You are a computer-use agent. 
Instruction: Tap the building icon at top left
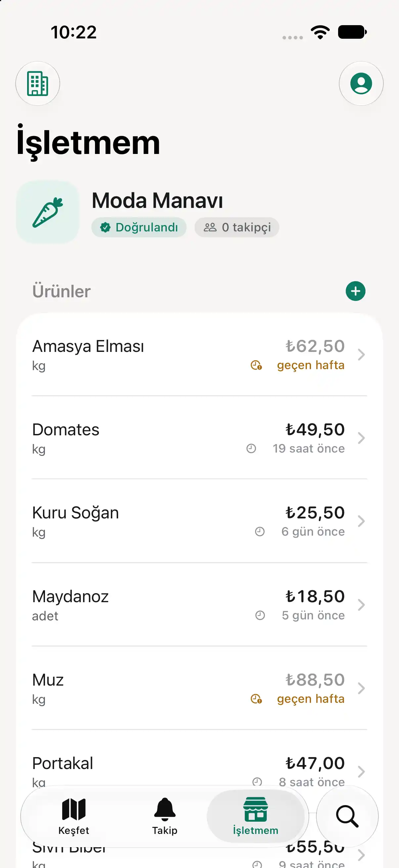point(38,83)
